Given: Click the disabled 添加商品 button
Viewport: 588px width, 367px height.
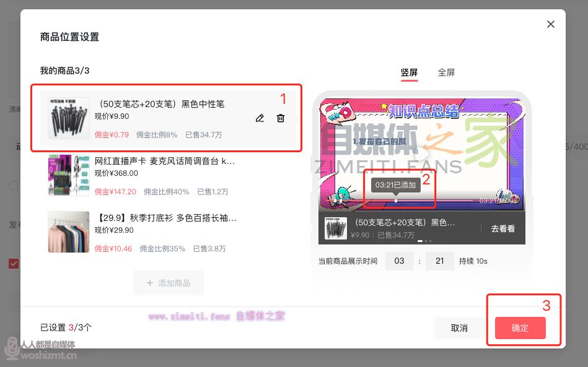Looking at the screenshot, I should (168, 283).
